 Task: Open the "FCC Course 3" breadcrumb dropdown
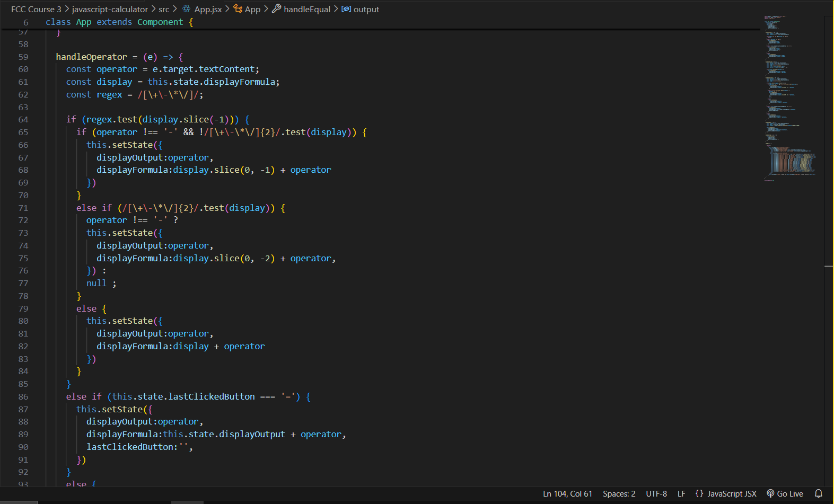tap(36, 9)
